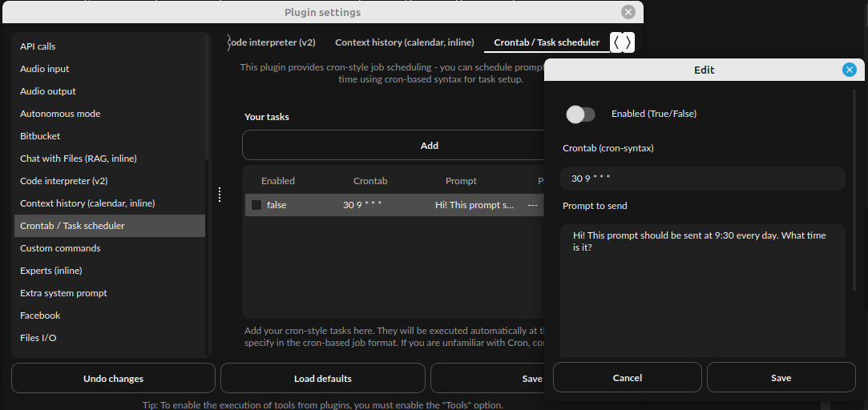Select Chat with Files (RAG, inline) plugin
Image resolution: width=868 pixels, height=410 pixels.
click(x=108, y=159)
